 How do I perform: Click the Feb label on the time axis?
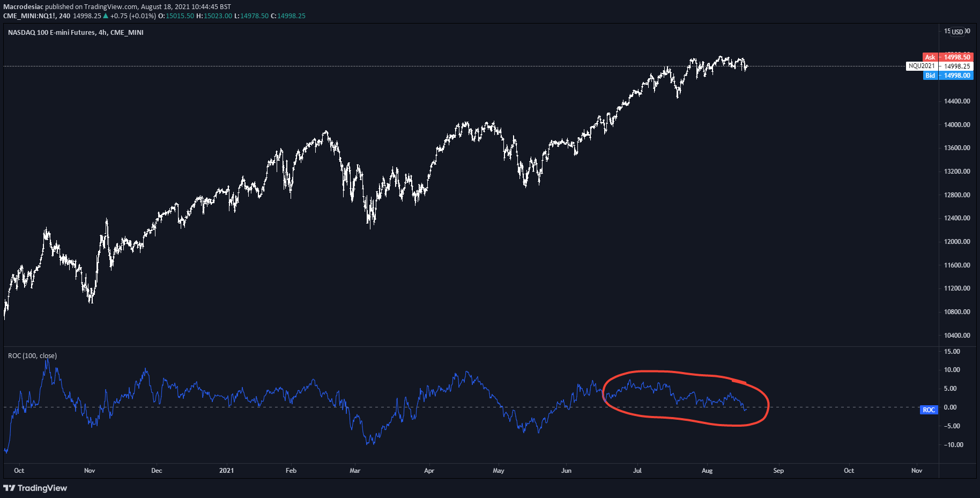tap(291, 470)
